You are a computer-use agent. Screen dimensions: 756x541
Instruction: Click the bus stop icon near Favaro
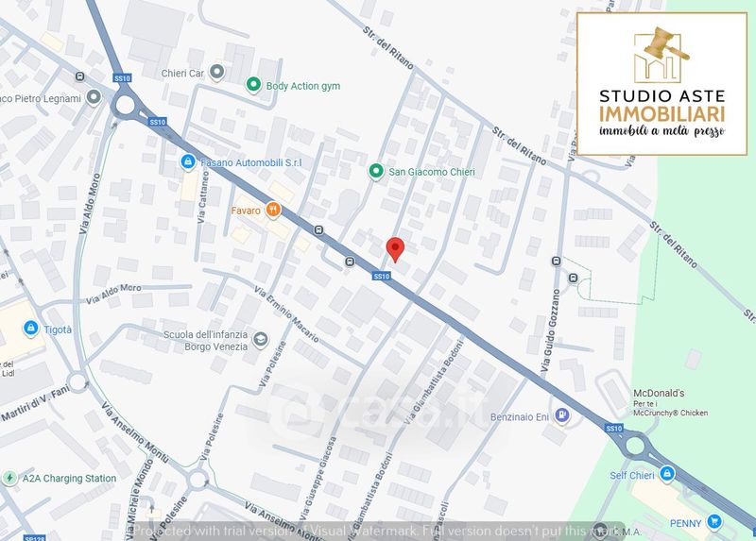click(x=318, y=230)
